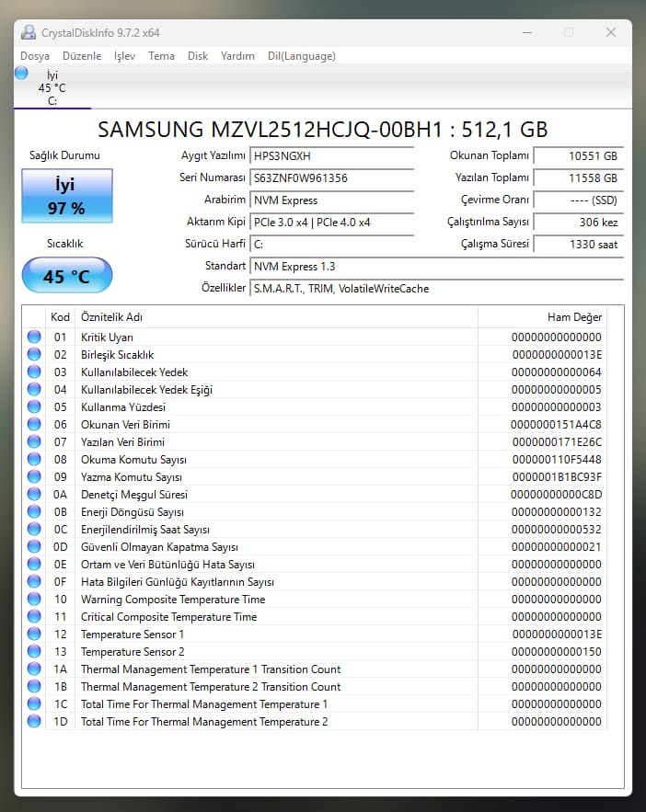Click the 45 °C temperature button

click(x=66, y=276)
